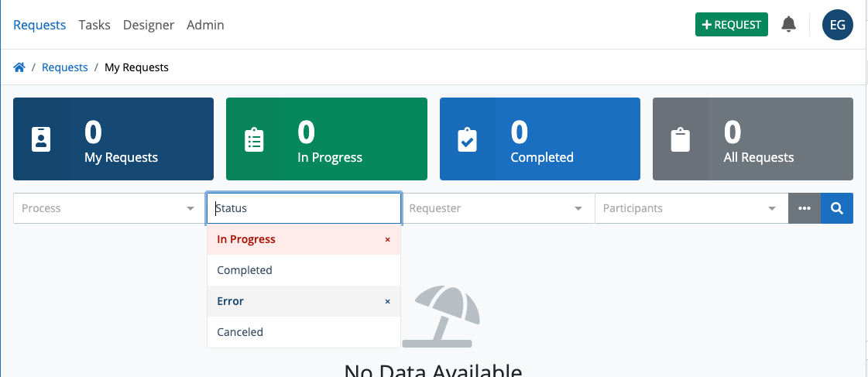Click the My Requests ID badge icon
Screen dimensions: 868x377
41,139
